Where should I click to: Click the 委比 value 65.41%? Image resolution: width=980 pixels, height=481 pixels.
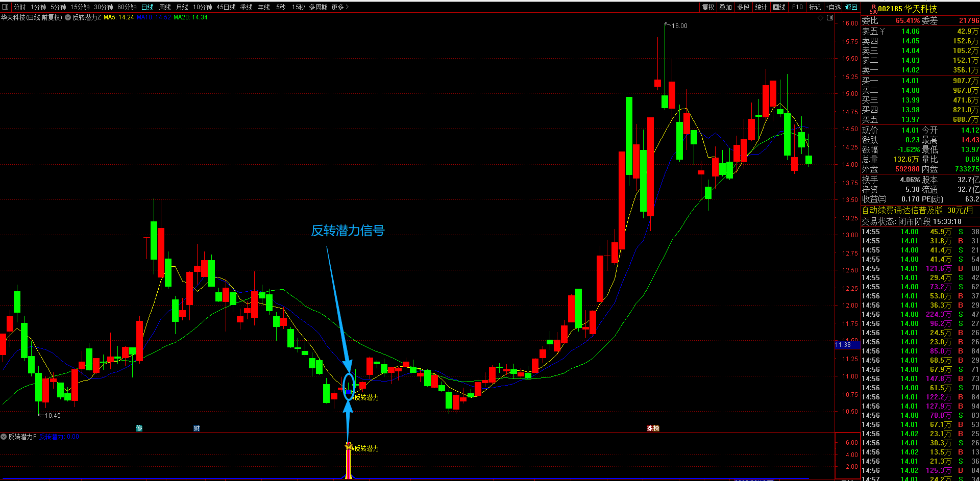(908, 21)
